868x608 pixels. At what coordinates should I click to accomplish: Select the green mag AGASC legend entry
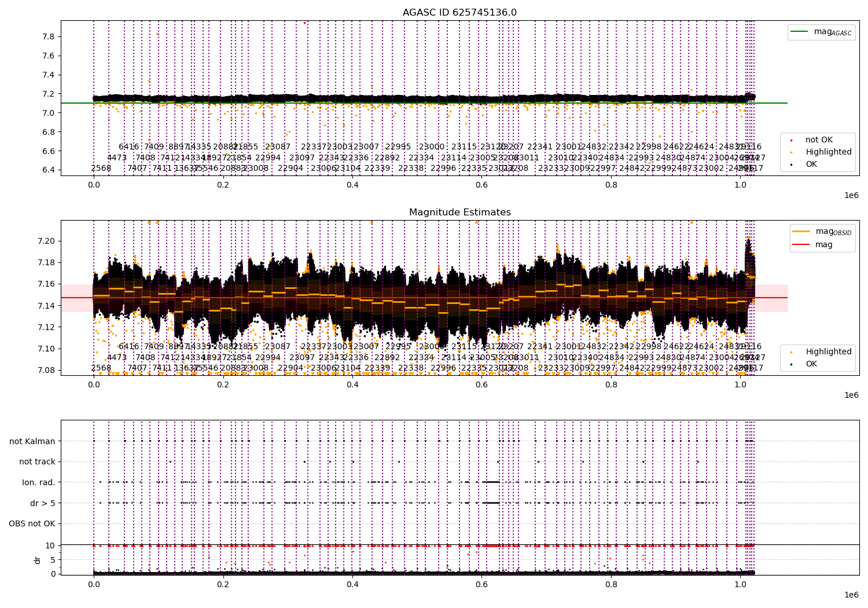click(x=821, y=32)
